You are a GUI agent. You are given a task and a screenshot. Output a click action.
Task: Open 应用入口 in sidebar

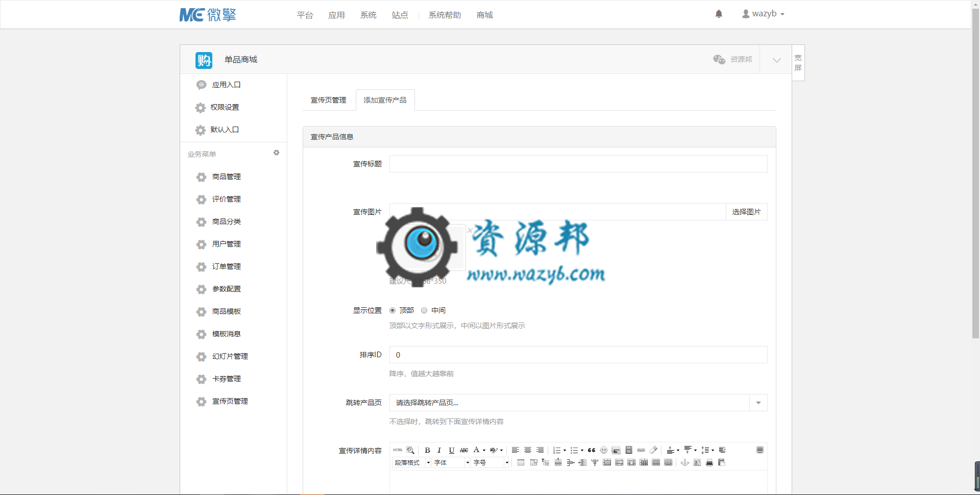click(x=226, y=85)
